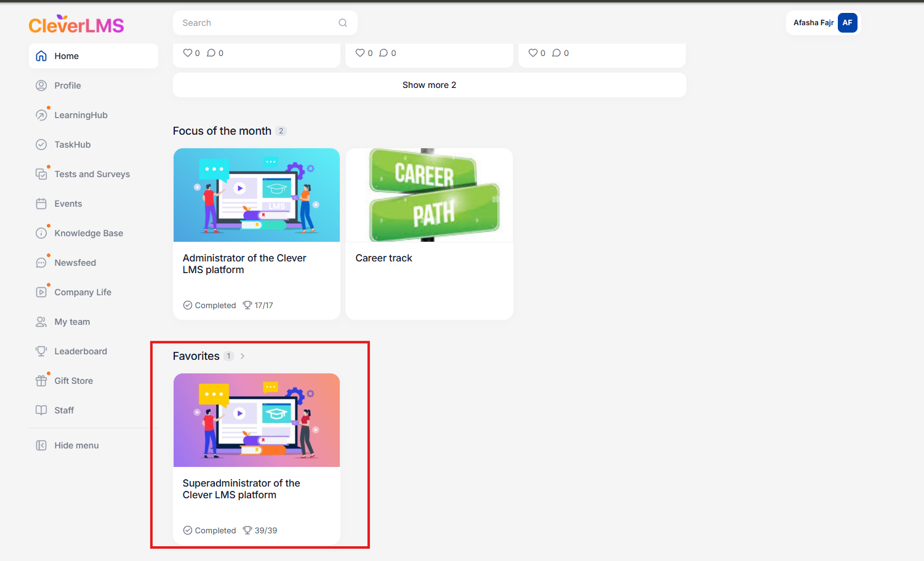Click the TaskHub checkmark circle icon
Screen dimensions: 924x561
pyautogui.click(x=41, y=145)
